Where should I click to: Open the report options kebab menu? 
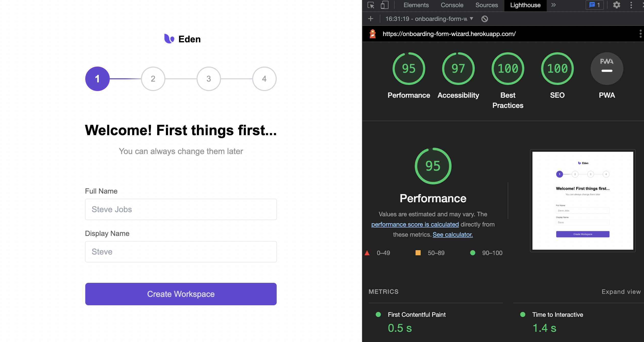tap(640, 33)
